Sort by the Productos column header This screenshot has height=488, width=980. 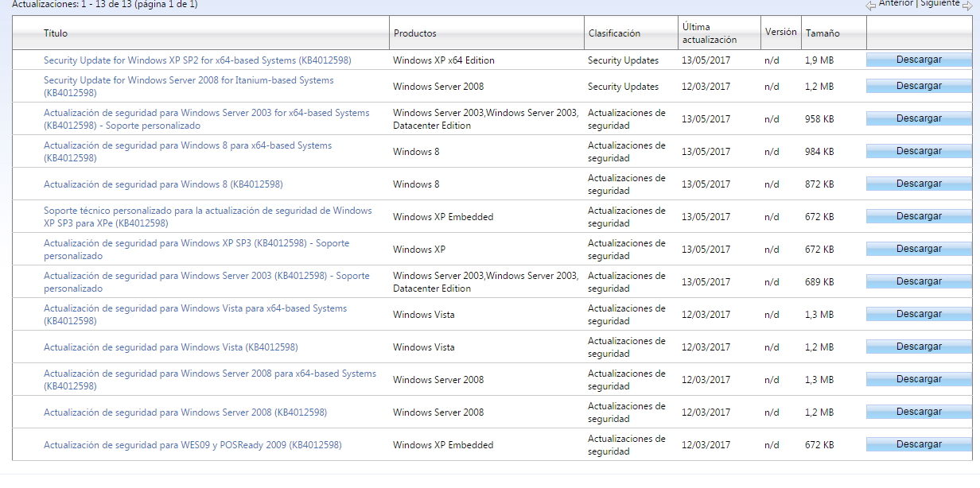(414, 33)
